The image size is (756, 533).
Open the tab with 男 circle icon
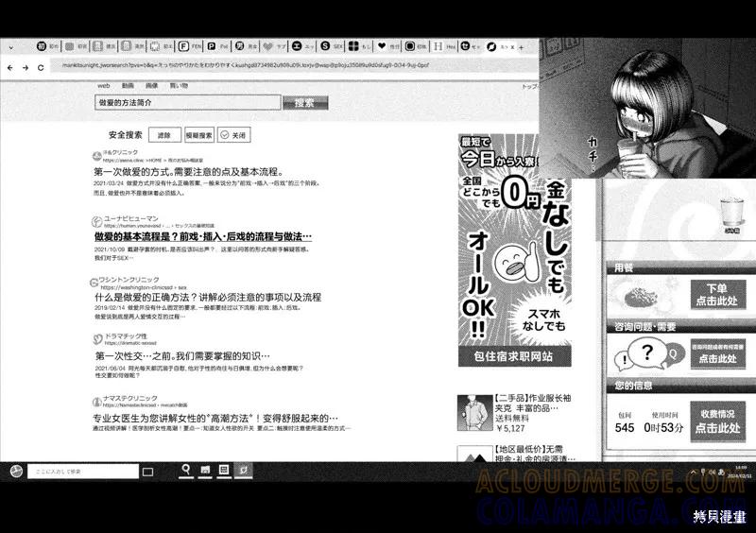coord(246,46)
